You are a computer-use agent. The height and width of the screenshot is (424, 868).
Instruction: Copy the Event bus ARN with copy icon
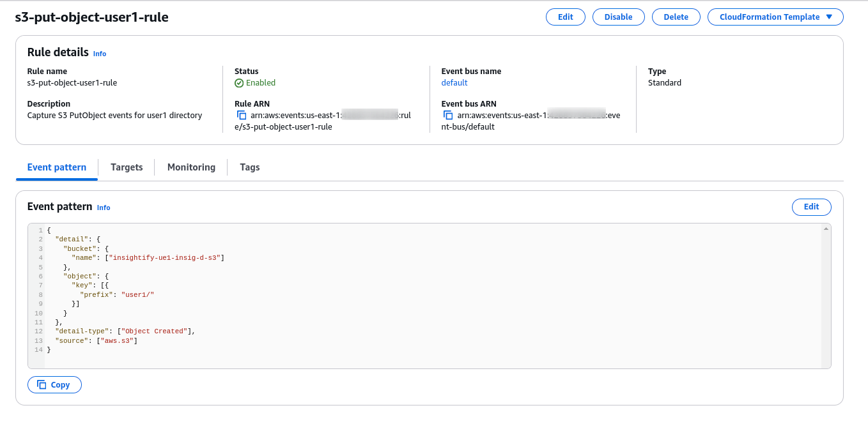448,116
